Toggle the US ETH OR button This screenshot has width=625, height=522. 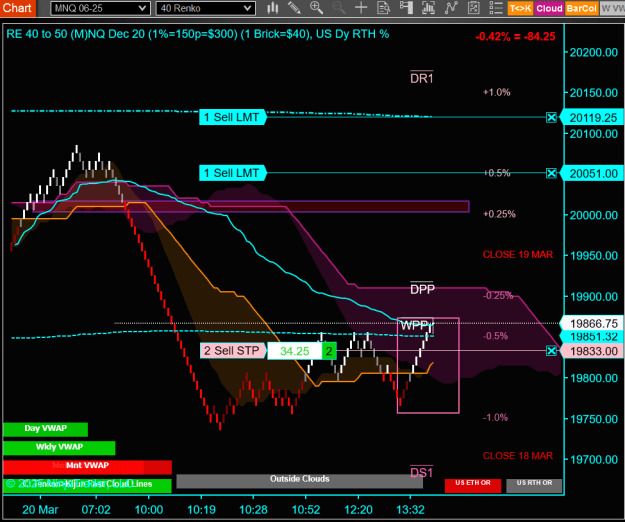[473, 485]
